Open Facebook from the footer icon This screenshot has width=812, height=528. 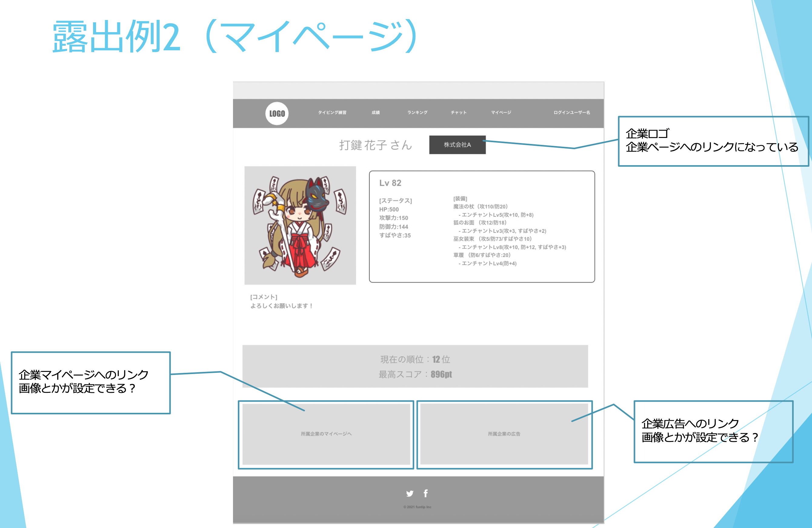425,493
